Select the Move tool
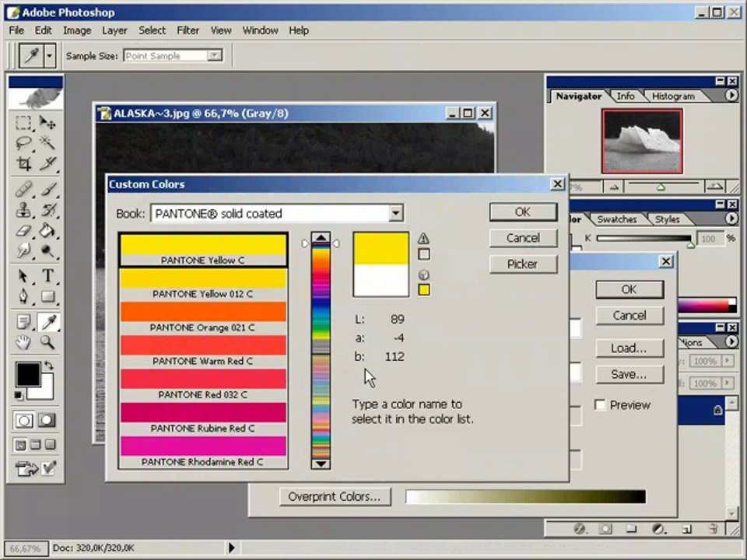 [x=47, y=122]
